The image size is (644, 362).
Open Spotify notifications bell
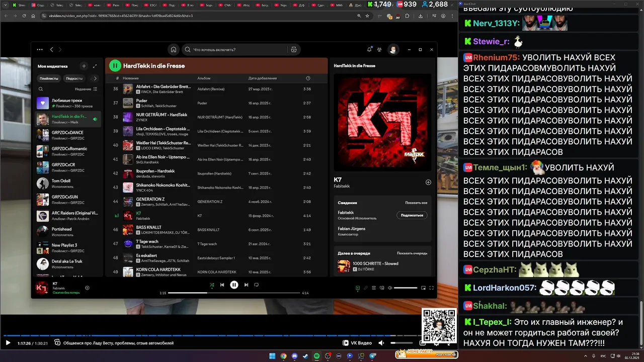(x=369, y=49)
